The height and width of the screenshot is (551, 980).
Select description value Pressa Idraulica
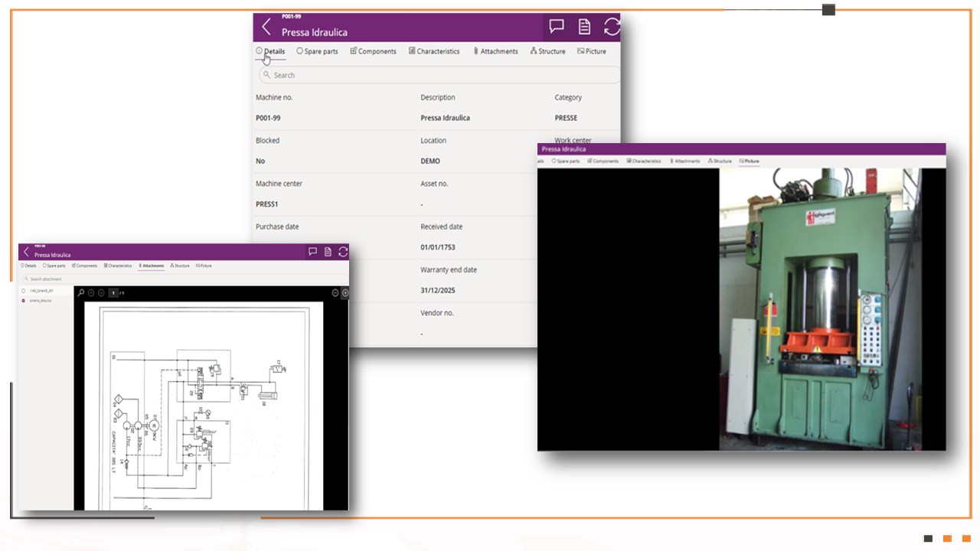[x=445, y=118]
